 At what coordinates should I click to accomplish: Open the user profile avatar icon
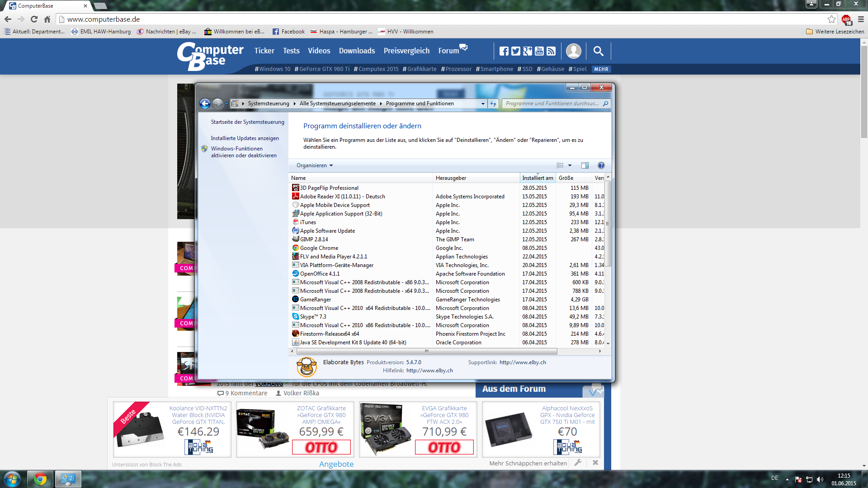click(573, 51)
